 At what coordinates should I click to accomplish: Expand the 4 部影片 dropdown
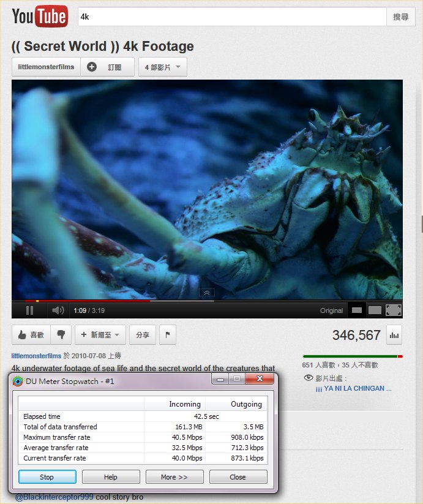(x=162, y=67)
